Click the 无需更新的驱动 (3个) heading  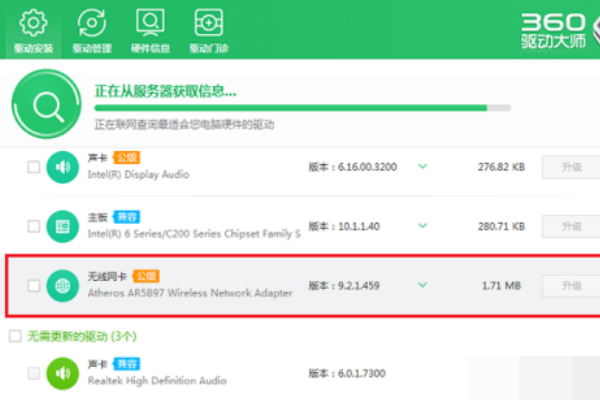(82, 336)
